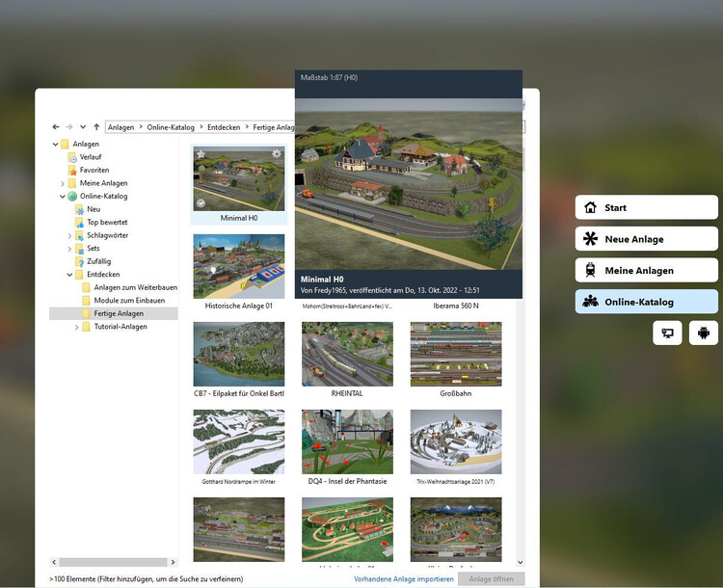The image size is (723, 588).
Task: Open the Meine Anlagen section
Action: pos(647,270)
